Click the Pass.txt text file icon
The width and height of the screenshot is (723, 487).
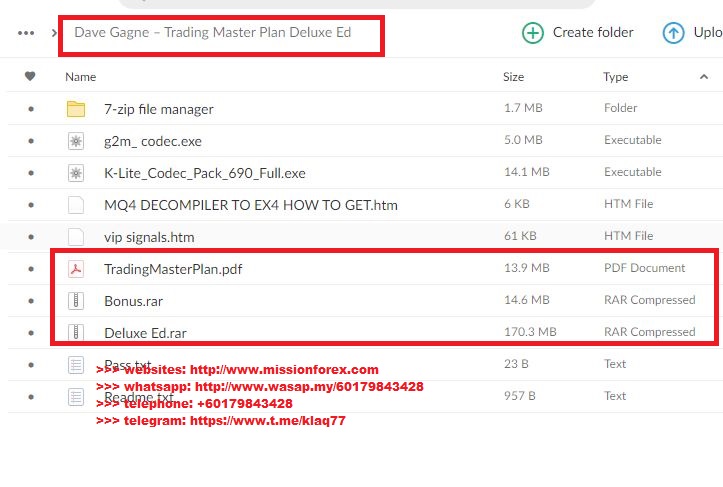click(76, 365)
